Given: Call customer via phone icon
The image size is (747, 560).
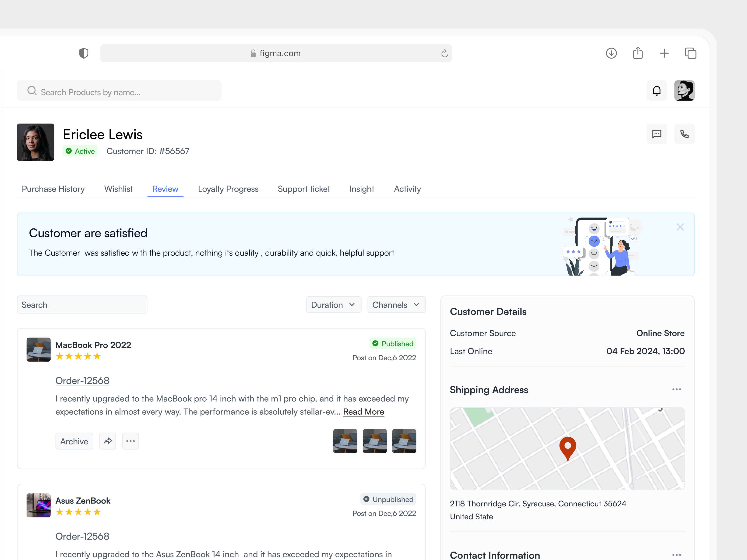Looking at the screenshot, I should [x=684, y=134].
